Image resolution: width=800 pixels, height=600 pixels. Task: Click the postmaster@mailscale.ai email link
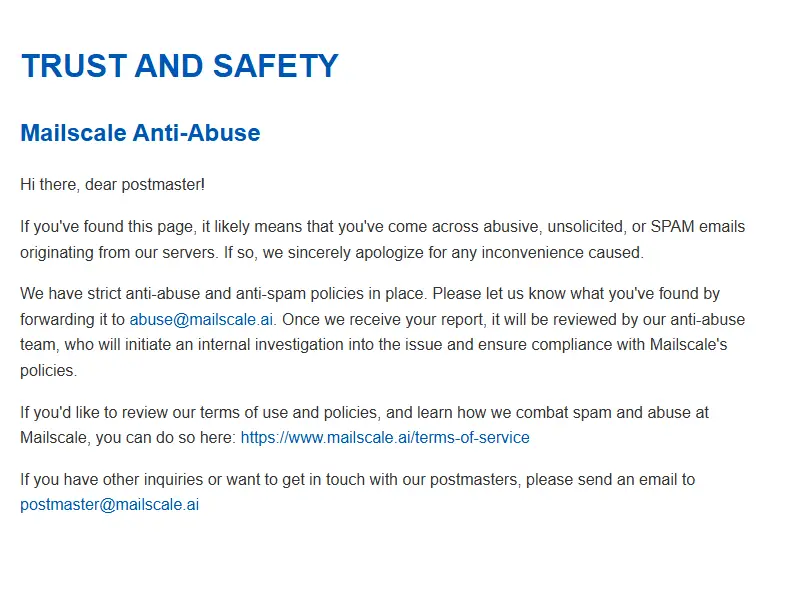tap(109, 505)
